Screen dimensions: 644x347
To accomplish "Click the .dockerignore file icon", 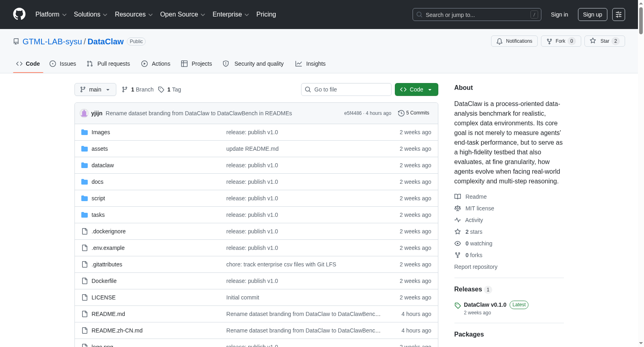I will coord(85,231).
